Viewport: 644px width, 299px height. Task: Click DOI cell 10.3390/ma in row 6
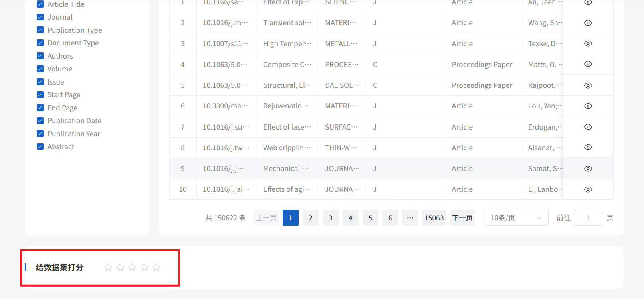point(225,106)
